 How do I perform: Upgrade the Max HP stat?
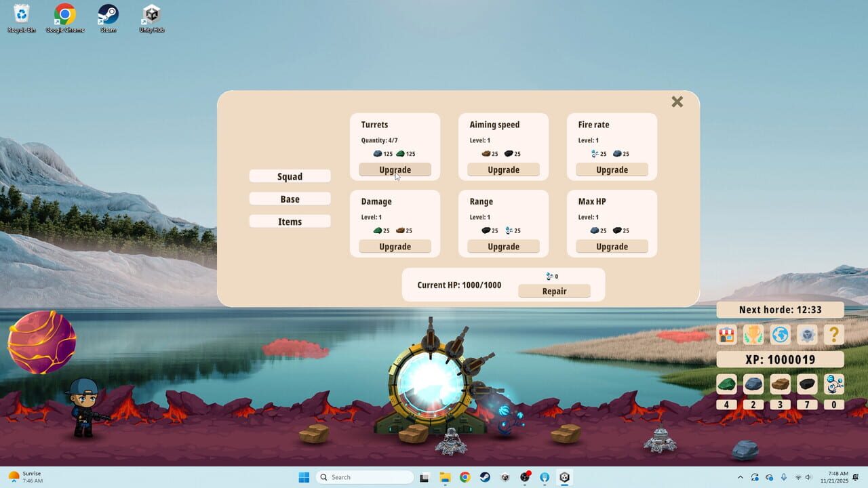(612, 246)
